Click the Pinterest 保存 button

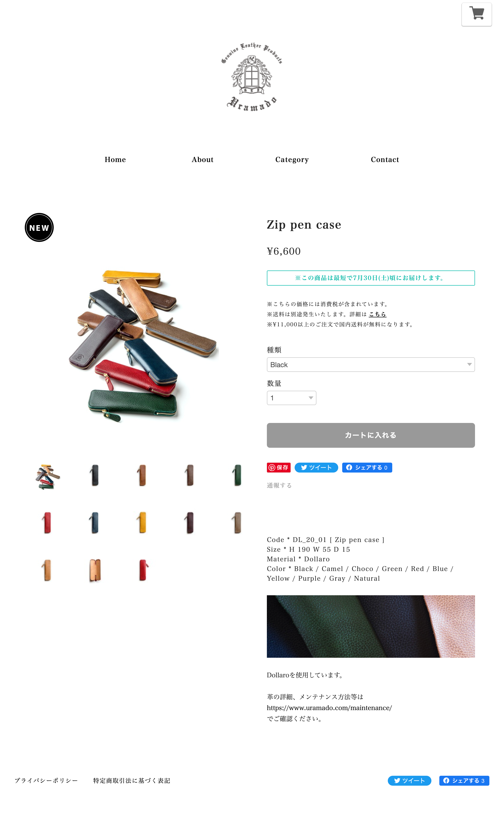(x=279, y=468)
